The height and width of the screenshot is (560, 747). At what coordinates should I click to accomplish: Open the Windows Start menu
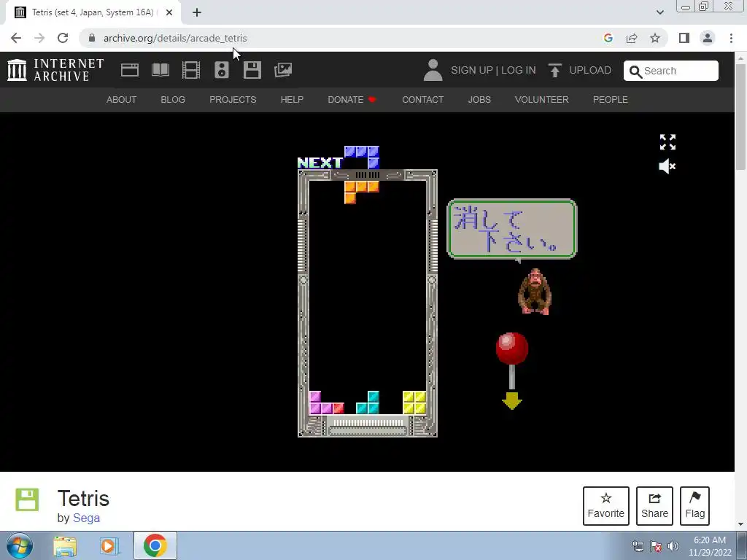point(19,545)
